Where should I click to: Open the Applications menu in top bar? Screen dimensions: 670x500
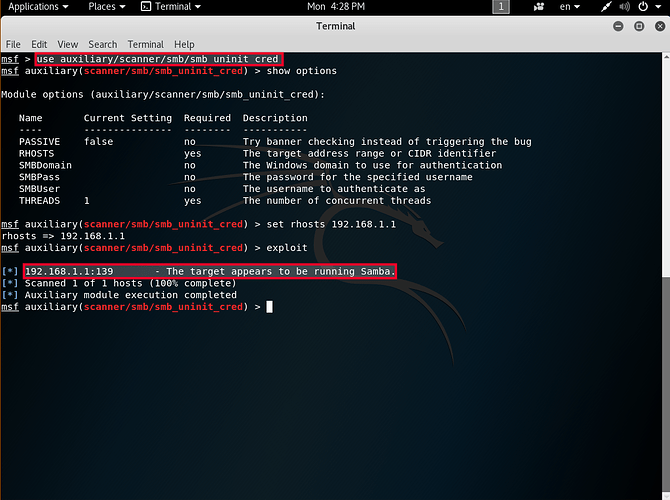click(x=38, y=7)
